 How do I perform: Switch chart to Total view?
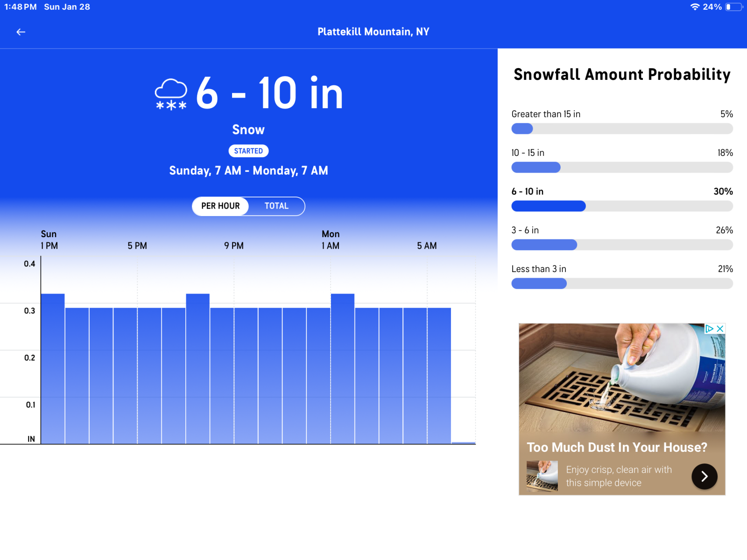(276, 206)
